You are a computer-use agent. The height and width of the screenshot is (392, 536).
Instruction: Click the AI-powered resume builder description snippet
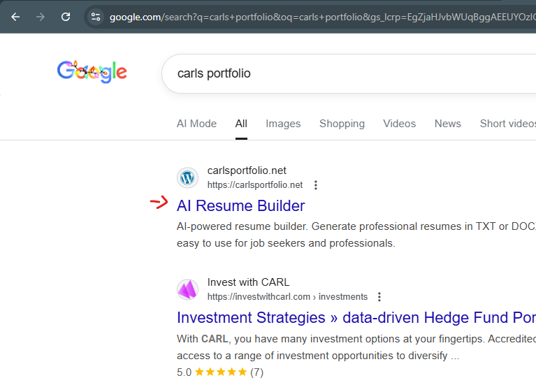click(x=356, y=235)
